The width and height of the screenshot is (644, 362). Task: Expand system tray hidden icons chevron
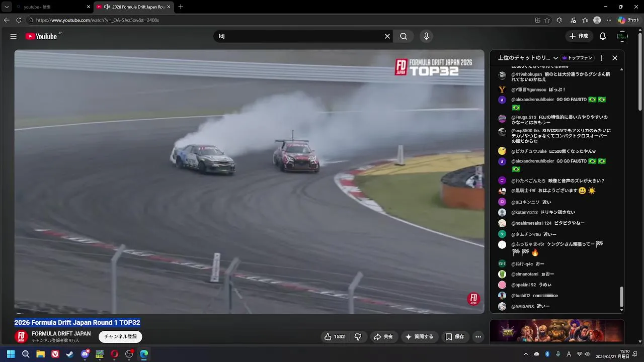click(526, 354)
